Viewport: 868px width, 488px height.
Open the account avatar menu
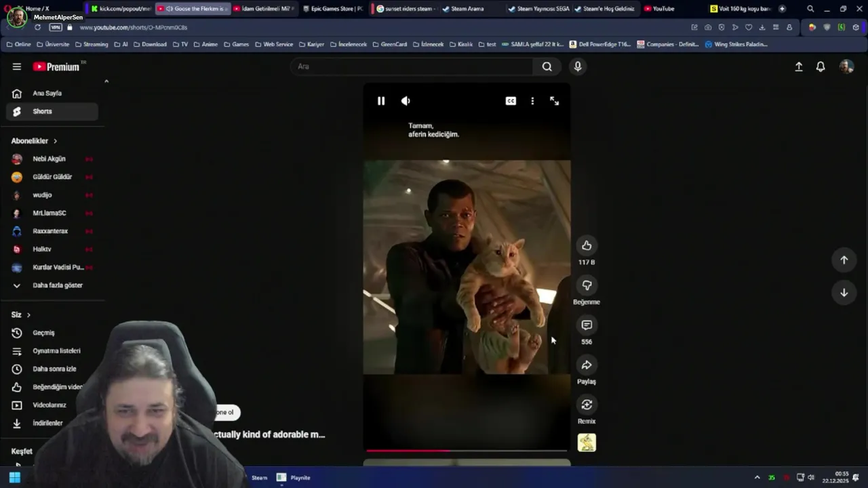point(846,66)
